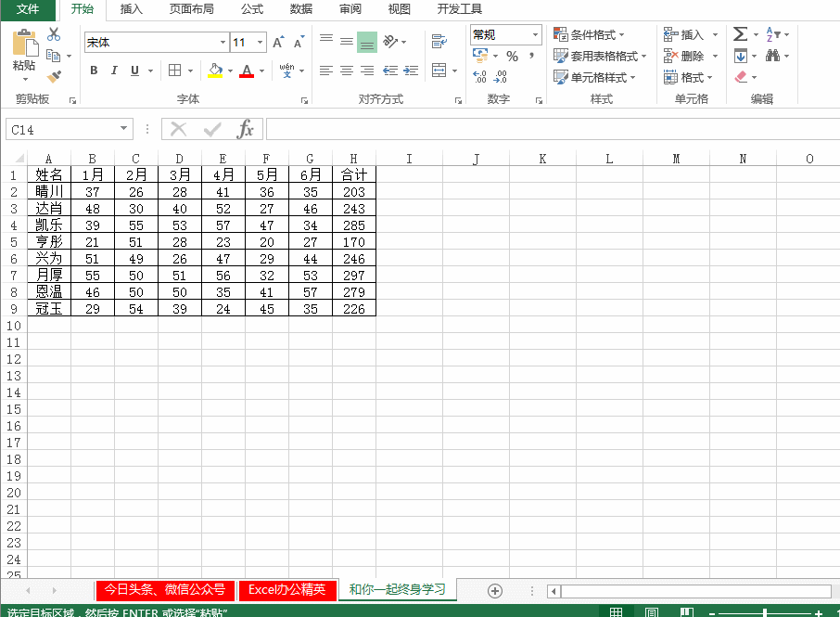Click Clear eraser icon
This screenshot has width=840, height=617.
pos(741,77)
